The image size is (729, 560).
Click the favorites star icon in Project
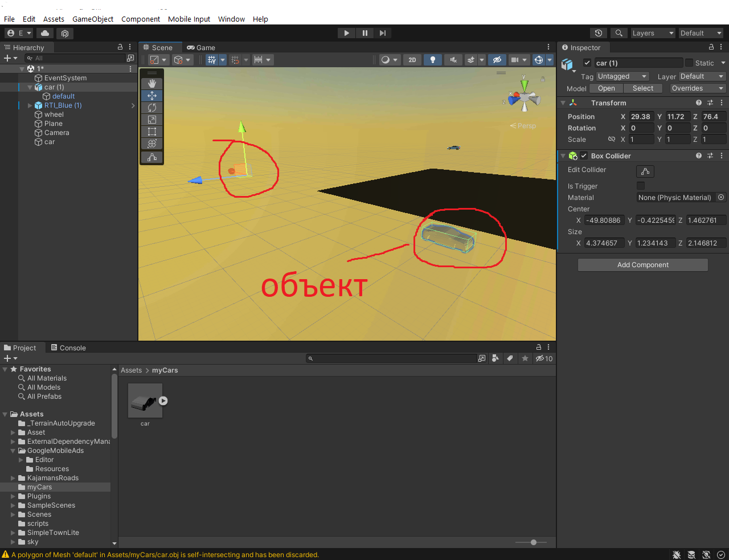pos(525,358)
